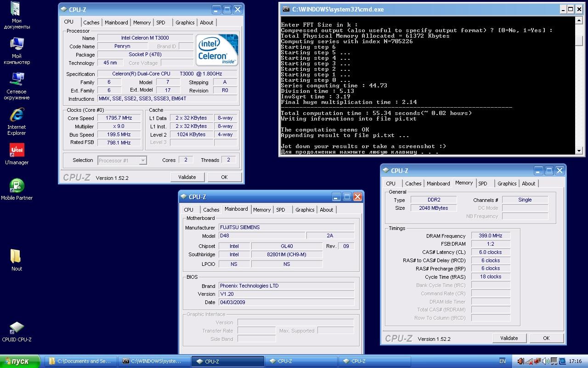The width and height of the screenshot is (588, 368).
Task: Click Validate in Memory CPU-Z window
Action: [x=509, y=338]
